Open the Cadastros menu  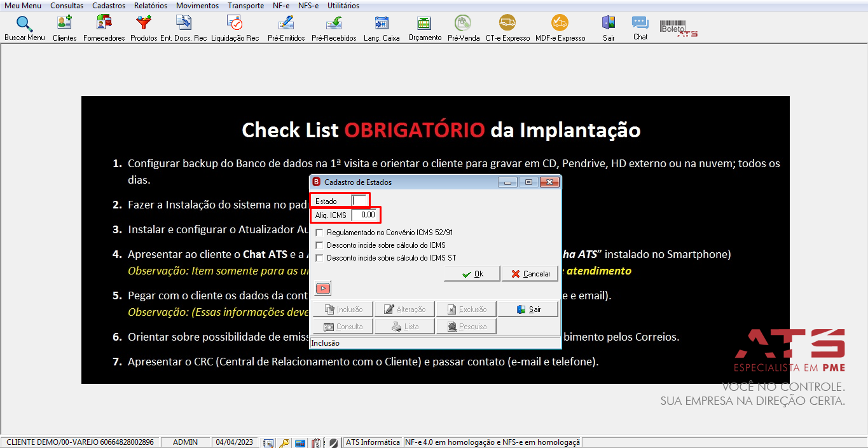click(x=109, y=6)
